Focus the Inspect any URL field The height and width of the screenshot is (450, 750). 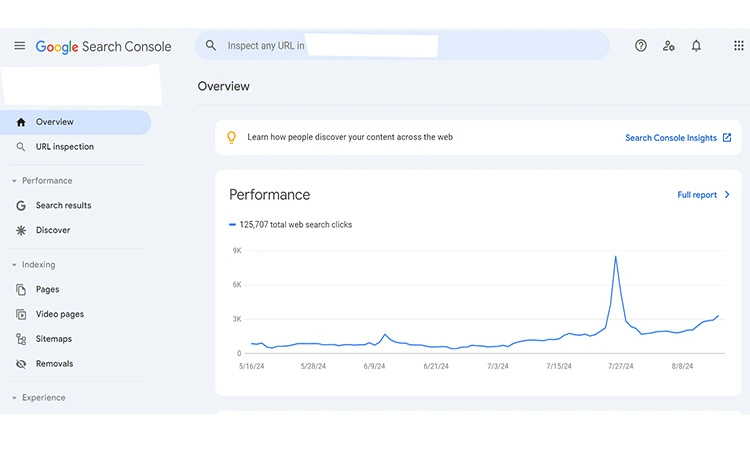click(x=402, y=45)
